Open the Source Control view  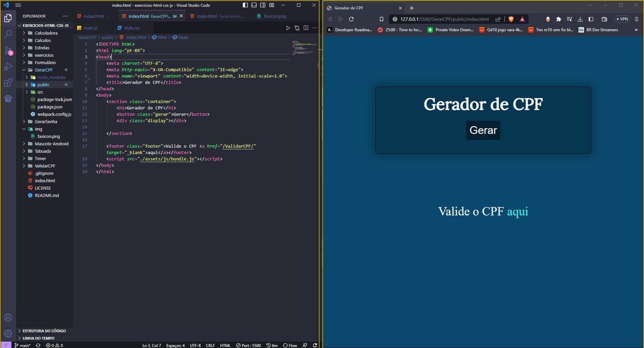coord(8,50)
